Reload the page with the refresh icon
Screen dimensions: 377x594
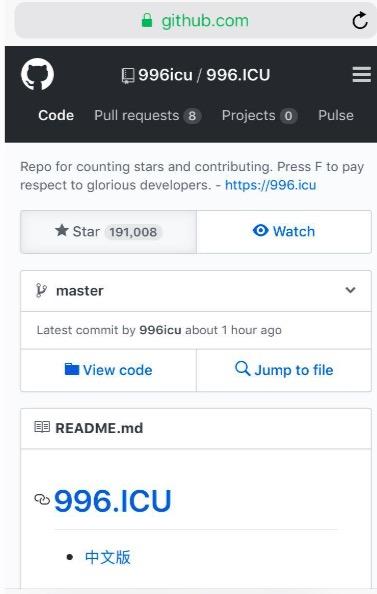pyautogui.click(x=360, y=20)
